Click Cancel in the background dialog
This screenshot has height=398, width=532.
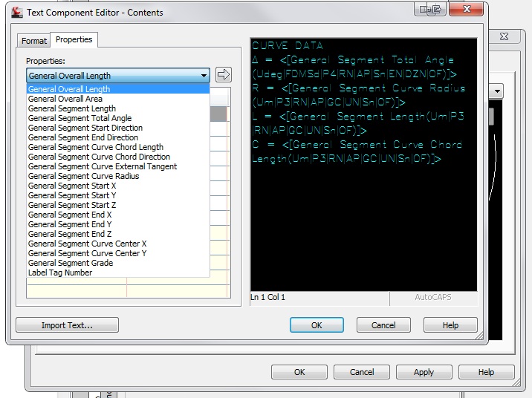click(x=362, y=372)
